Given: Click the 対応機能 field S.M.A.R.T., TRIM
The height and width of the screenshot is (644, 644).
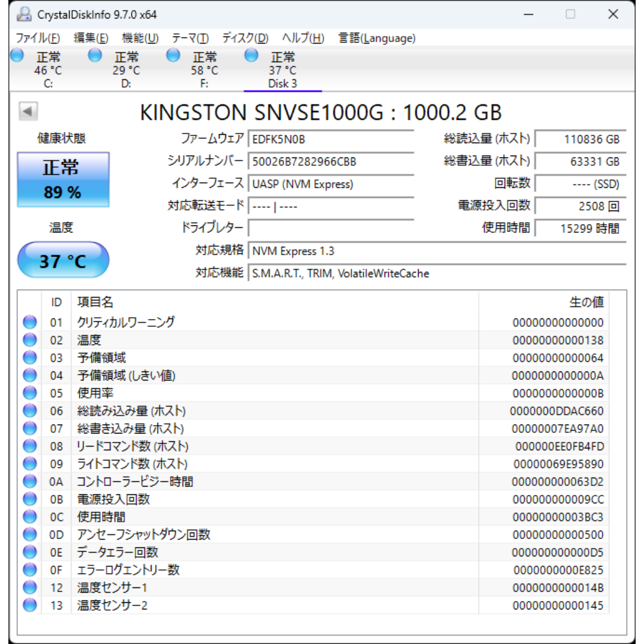Looking at the screenshot, I should click(438, 273).
